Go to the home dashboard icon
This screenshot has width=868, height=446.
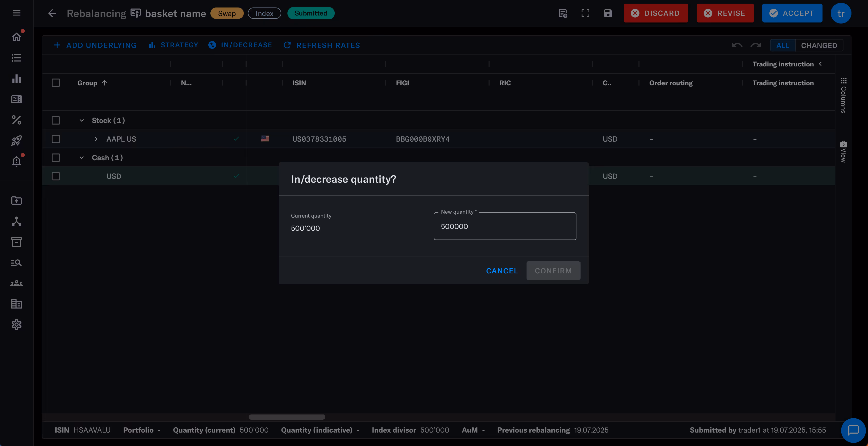tap(17, 37)
